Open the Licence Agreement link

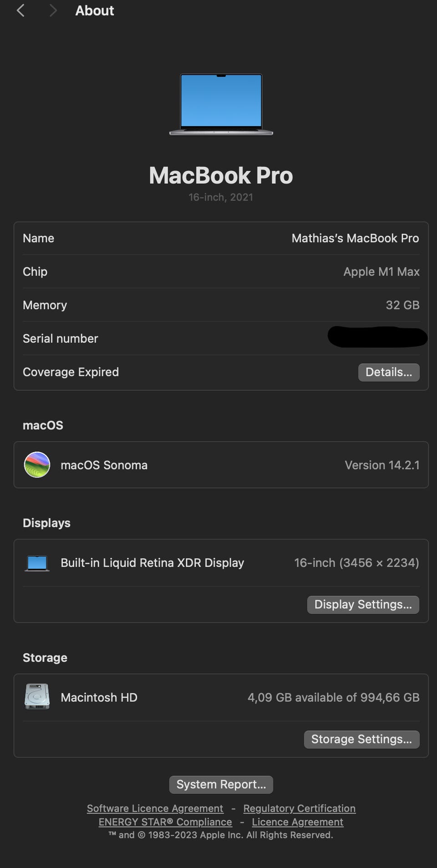[297, 822]
